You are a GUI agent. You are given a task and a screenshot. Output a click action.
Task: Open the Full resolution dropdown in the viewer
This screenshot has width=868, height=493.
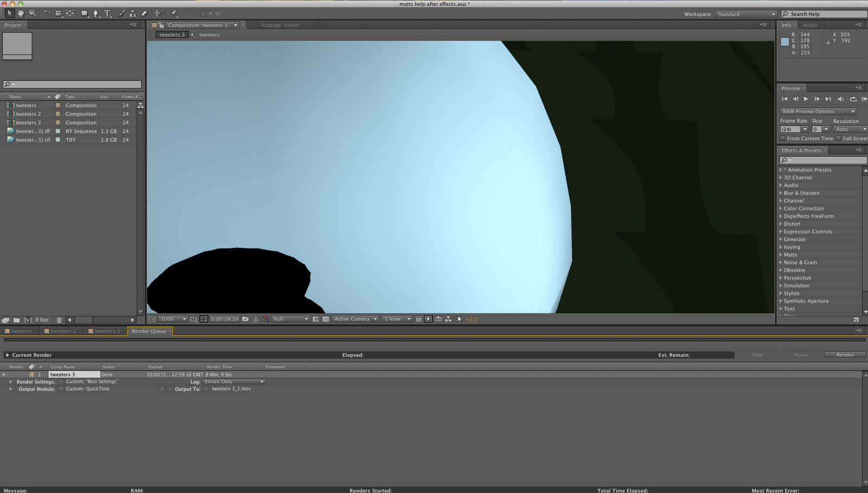[x=291, y=319]
